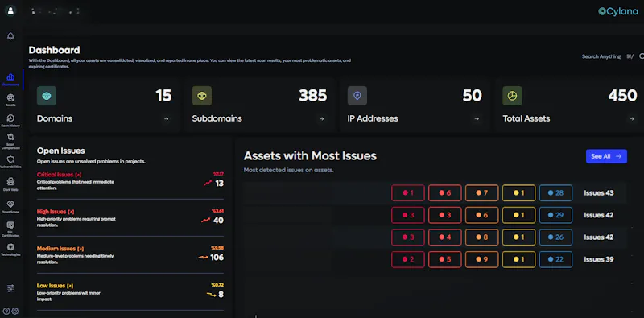Screen dimensions: 644x318
Task: Select the Dashboard sidebar icon
Action: tap(10, 76)
